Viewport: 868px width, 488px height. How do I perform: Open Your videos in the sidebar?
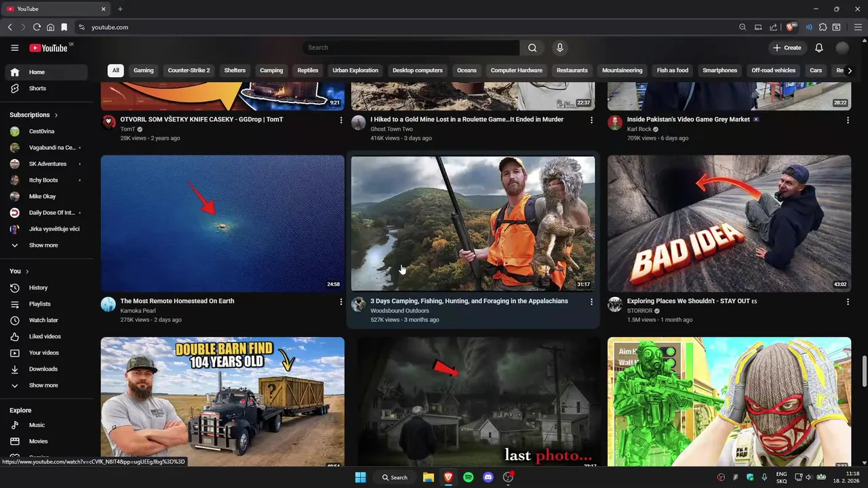[46, 352]
